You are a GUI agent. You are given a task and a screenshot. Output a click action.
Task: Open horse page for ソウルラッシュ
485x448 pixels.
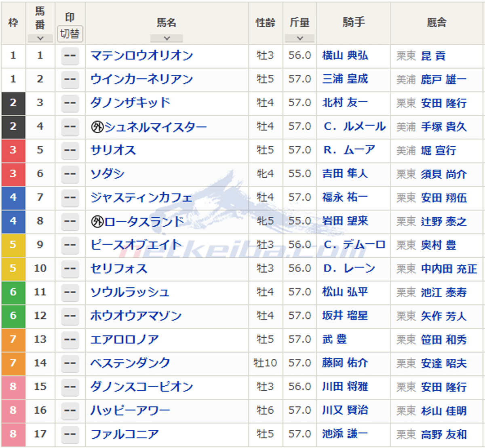click(129, 292)
